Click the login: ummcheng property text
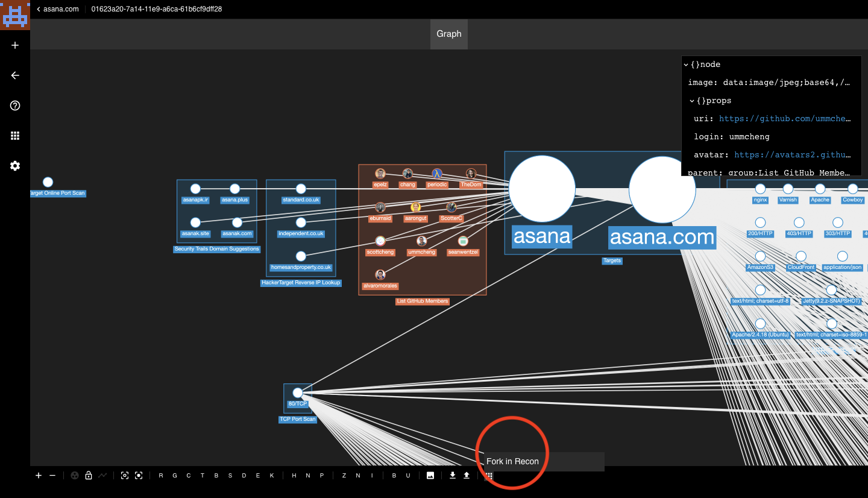Screen dimensions: 868x498 coord(732,137)
